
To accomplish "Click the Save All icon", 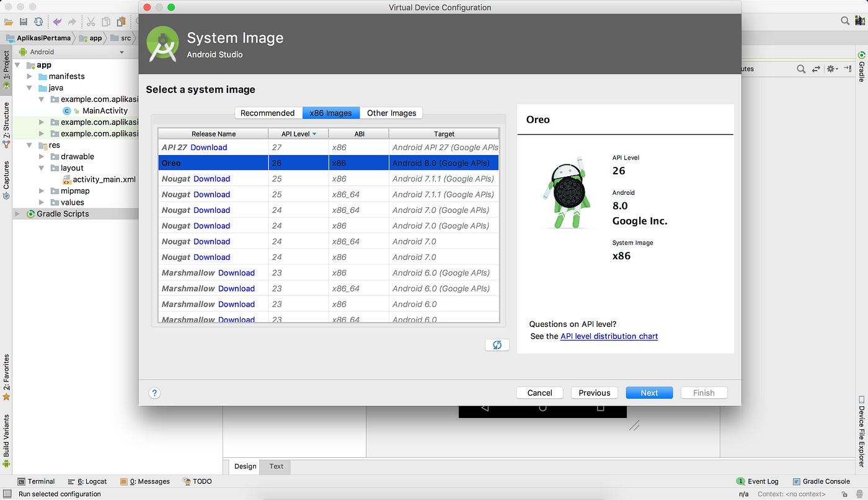I will coord(24,21).
